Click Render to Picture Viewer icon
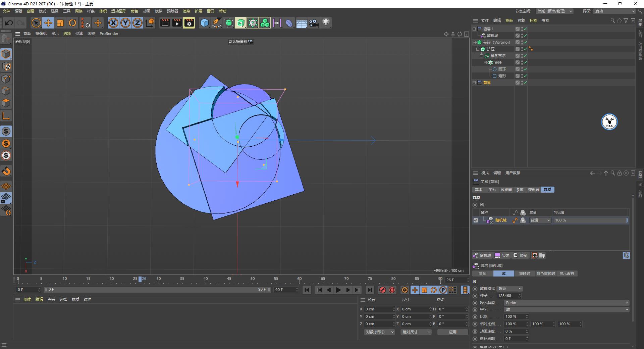 (177, 23)
